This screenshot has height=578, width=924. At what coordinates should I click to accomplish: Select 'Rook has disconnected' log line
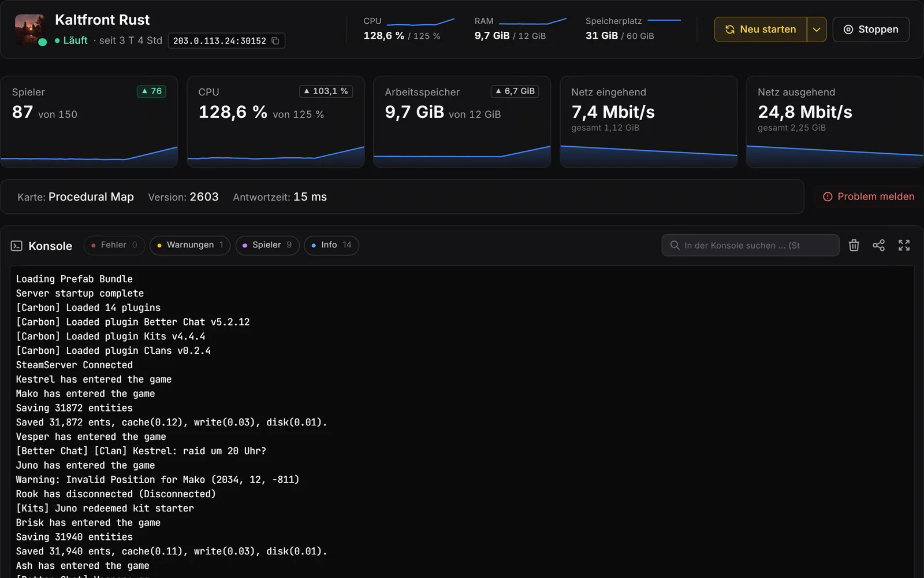coord(115,494)
